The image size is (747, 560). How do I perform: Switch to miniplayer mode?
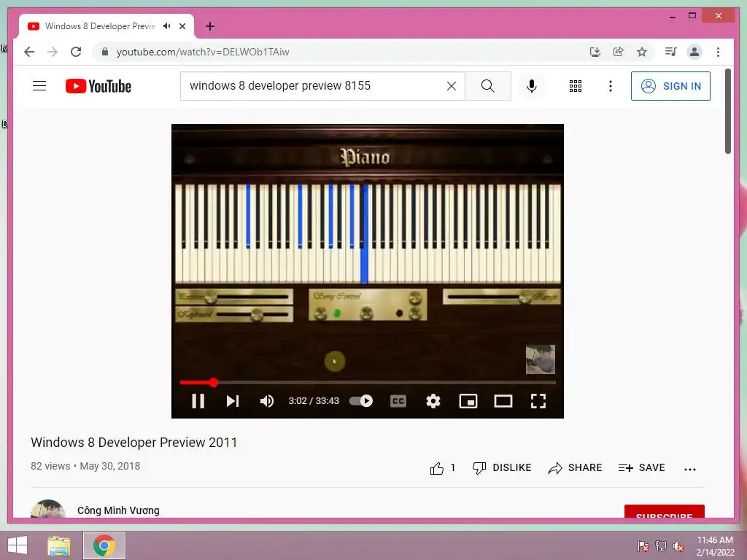pos(468,401)
